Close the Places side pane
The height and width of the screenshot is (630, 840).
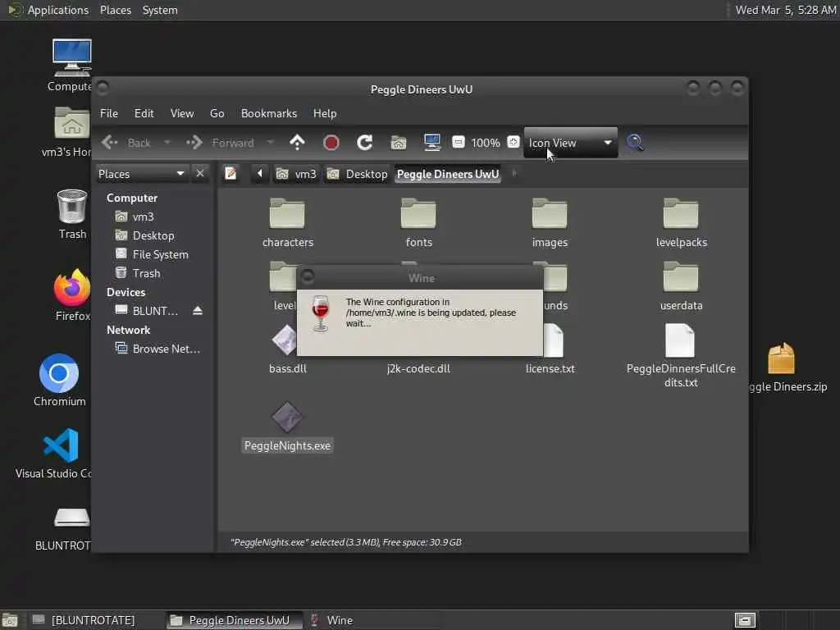point(200,174)
